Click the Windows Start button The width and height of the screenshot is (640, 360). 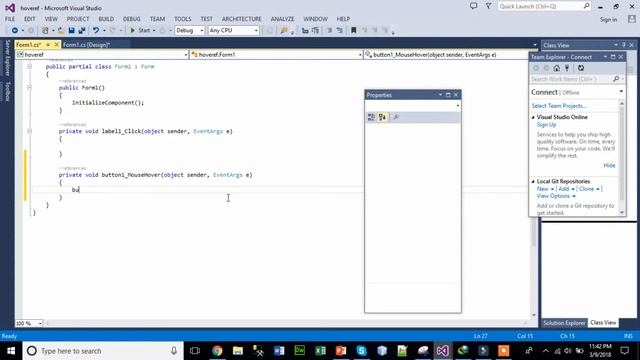click(x=11, y=351)
